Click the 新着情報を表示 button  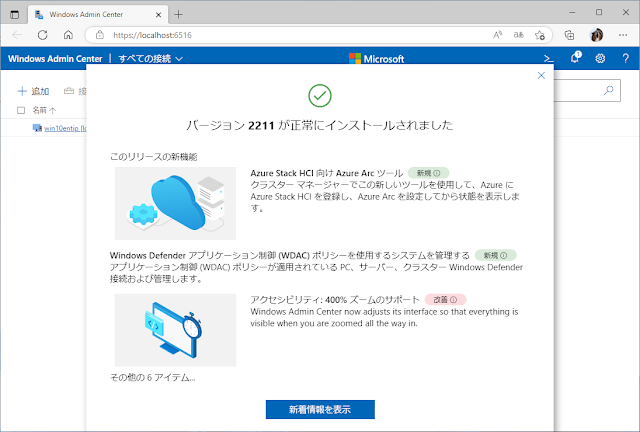pyautogui.click(x=320, y=410)
